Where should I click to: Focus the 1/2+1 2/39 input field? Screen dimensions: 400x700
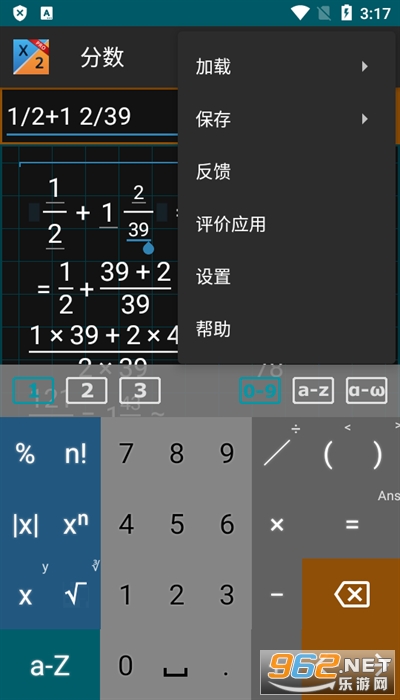tap(92, 117)
